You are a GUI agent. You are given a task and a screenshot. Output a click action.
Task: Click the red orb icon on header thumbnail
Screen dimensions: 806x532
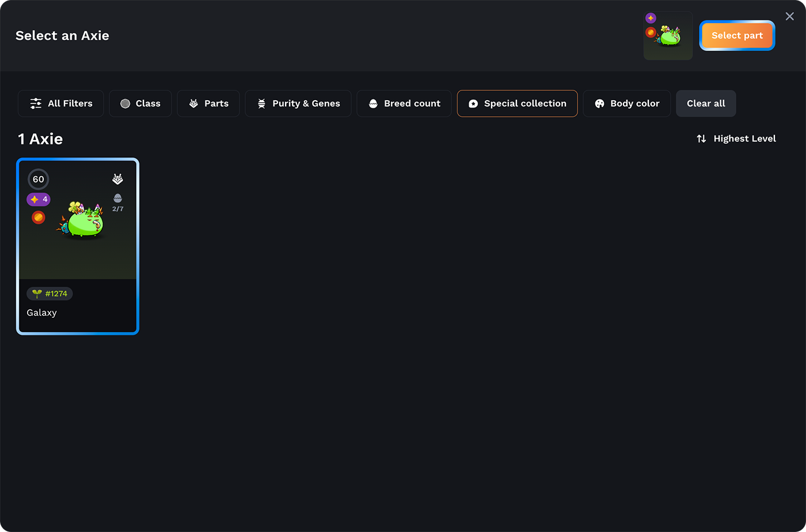pos(651,32)
